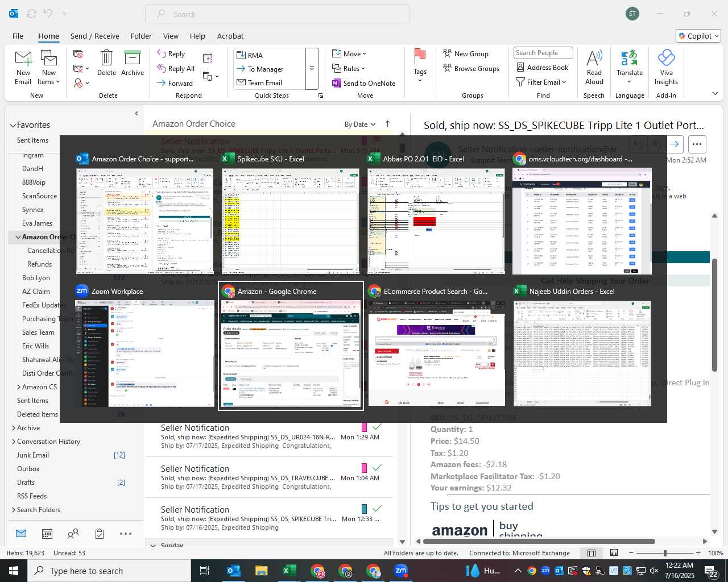Image resolution: width=728 pixels, height=582 pixels.
Task: Click the Undo icon in title bar
Action: click(x=48, y=14)
